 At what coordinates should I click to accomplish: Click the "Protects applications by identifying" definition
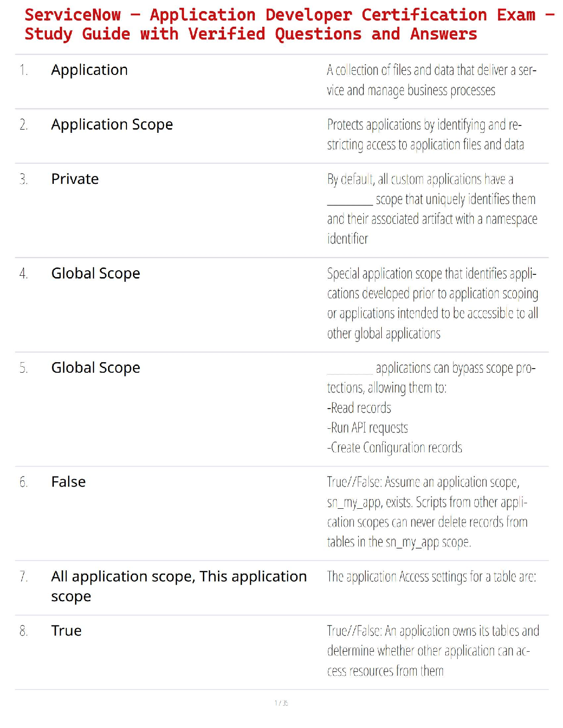pyautogui.click(x=425, y=135)
